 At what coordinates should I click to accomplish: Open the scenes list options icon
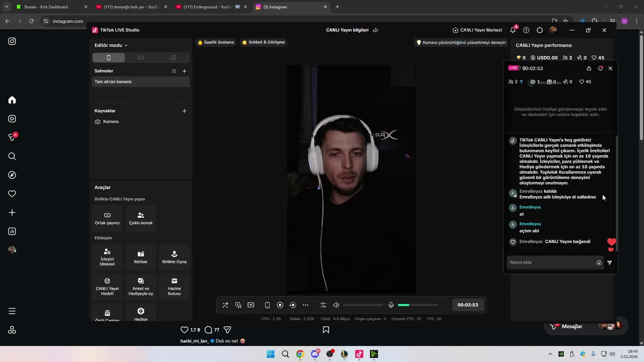(174, 71)
